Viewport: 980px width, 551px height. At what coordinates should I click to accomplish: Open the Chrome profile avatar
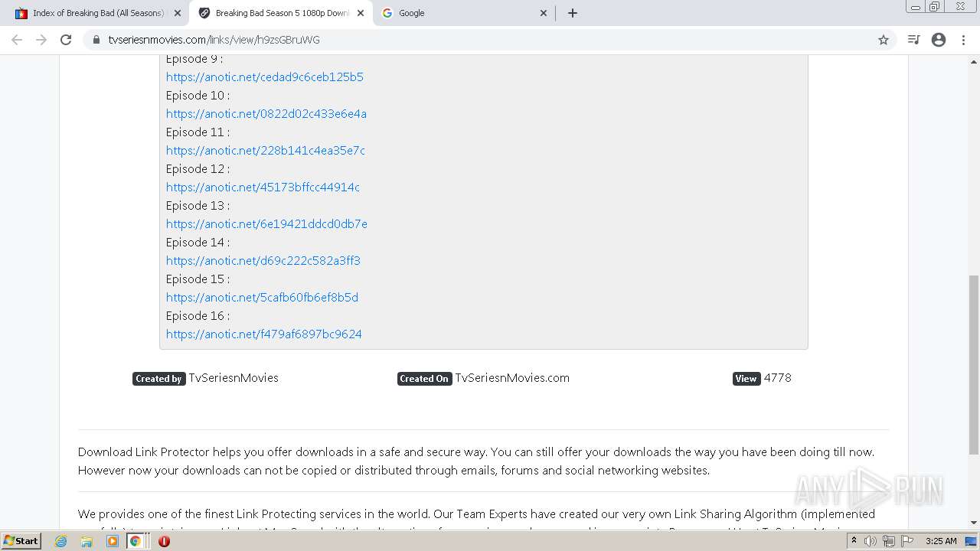(x=939, y=40)
